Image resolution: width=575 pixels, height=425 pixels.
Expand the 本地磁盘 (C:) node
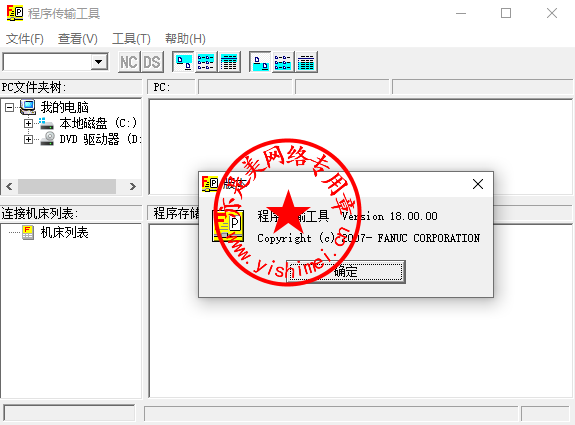(28, 124)
